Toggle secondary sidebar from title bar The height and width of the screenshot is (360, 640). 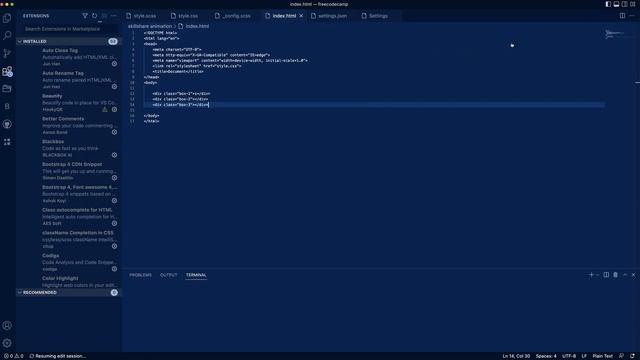tap(624, 4)
